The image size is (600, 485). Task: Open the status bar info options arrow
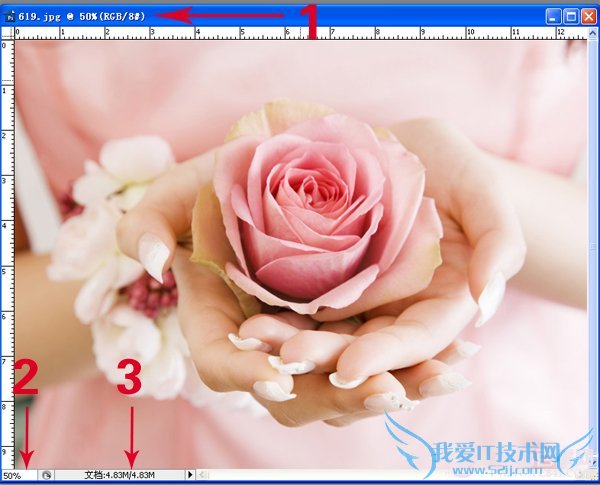pos(190,475)
